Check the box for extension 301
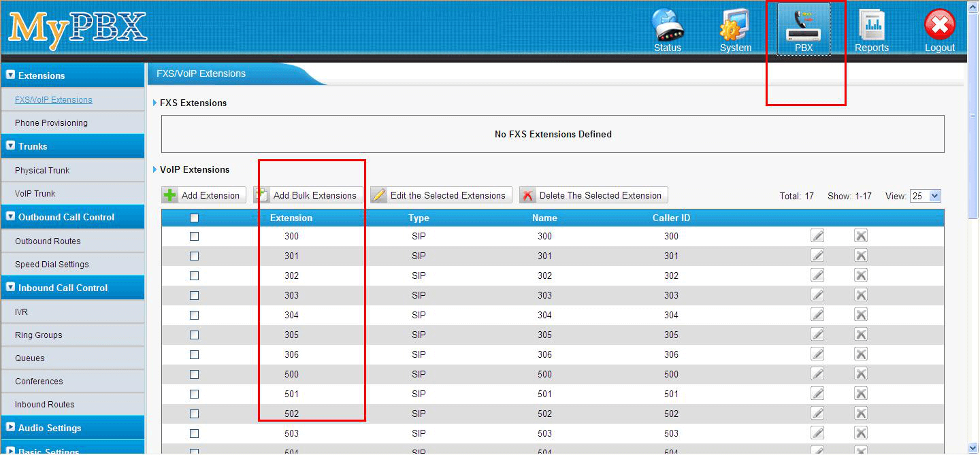The width and height of the screenshot is (980, 455). click(194, 256)
